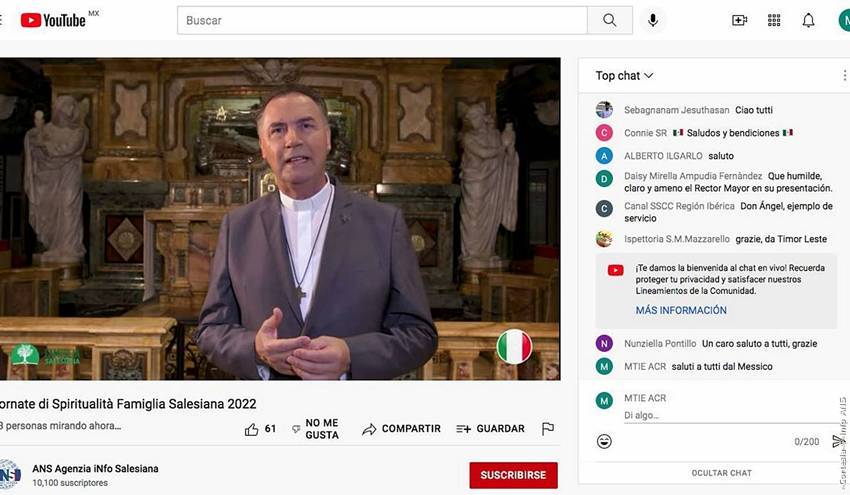The width and height of the screenshot is (850, 495).
Task: Click the 0/200 character counter
Action: [807, 442]
